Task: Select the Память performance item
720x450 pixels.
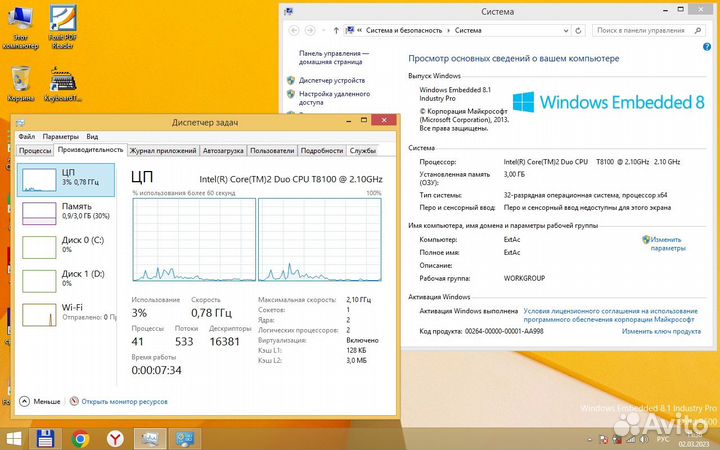Action: click(x=66, y=213)
